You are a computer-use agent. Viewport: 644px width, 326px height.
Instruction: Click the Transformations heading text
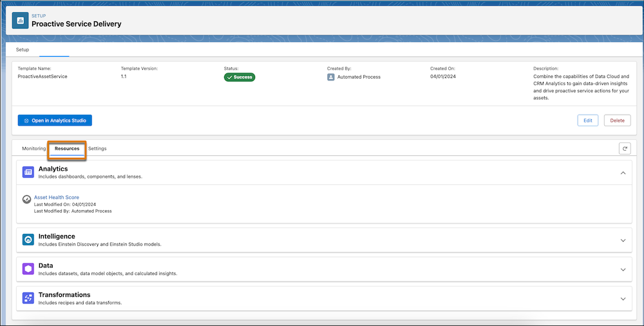coord(64,295)
